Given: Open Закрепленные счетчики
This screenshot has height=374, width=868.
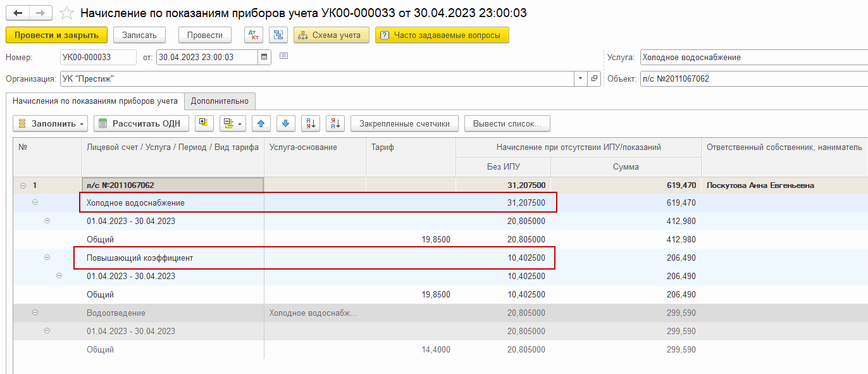Looking at the screenshot, I should coord(404,123).
